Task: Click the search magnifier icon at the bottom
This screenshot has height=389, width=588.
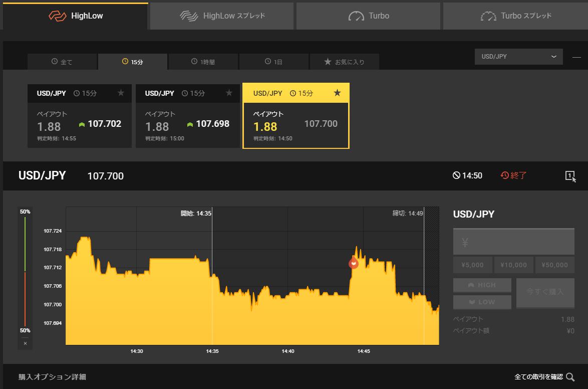Action: click(570, 377)
